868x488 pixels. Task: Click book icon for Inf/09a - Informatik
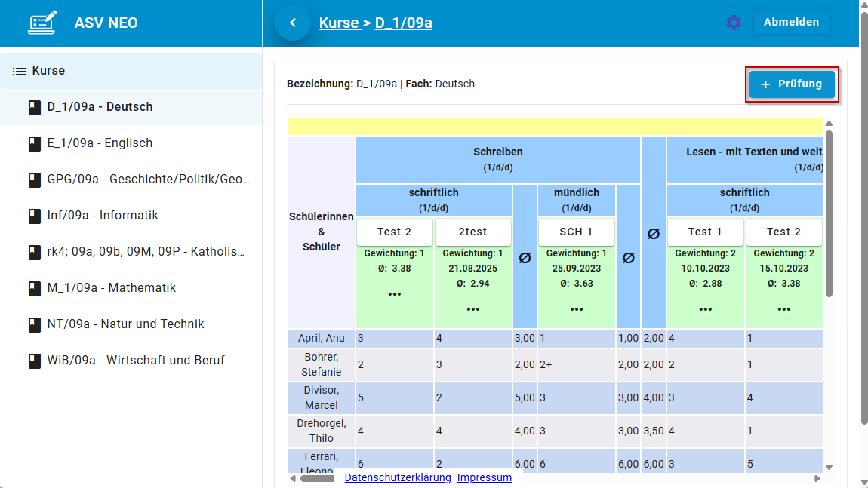tap(34, 216)
